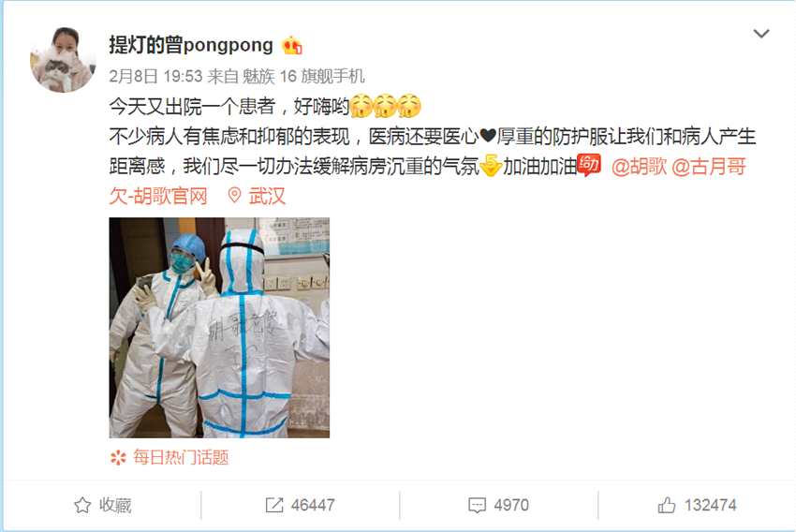Screen dimensions: 796x532
Task: Click the repost share icon
Action: pyautogui.click(x=274, y=505)
